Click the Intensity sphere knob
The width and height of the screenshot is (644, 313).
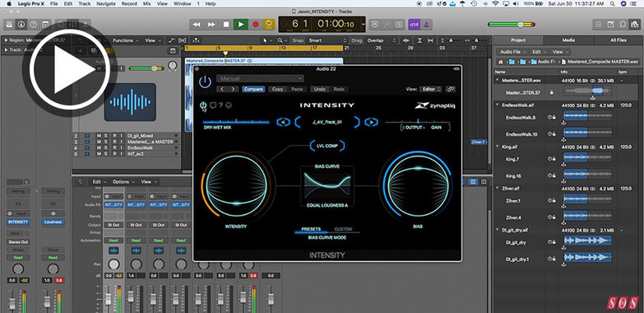[236, 186]
